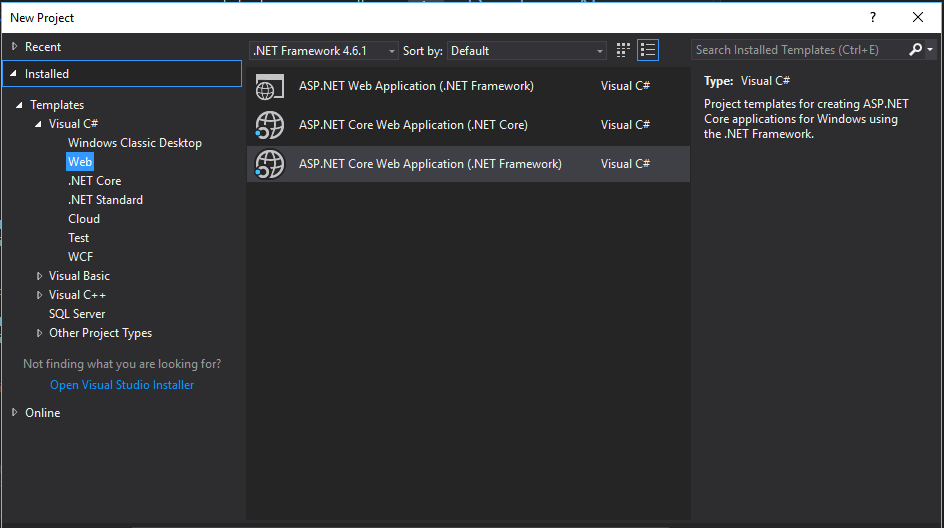This screenshot has height=528, width=944.
Task: Click the Templates tree label
Action: [57, 105]
